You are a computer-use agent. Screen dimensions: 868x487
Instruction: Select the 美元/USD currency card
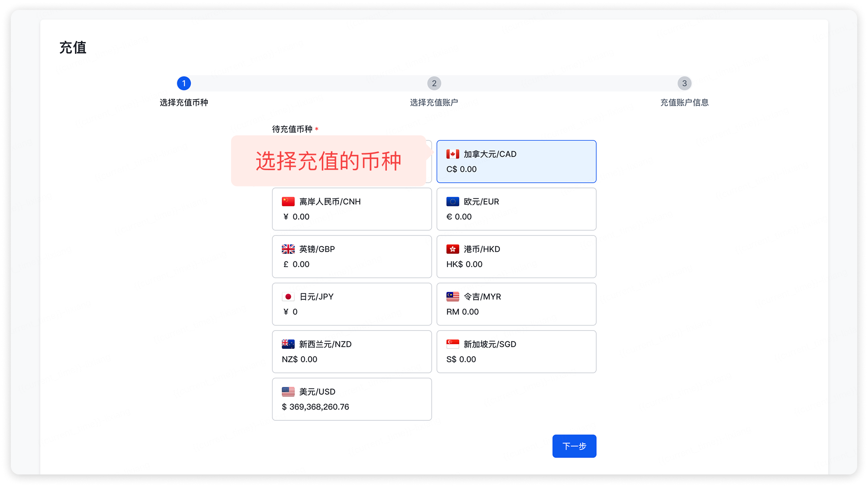352,399
